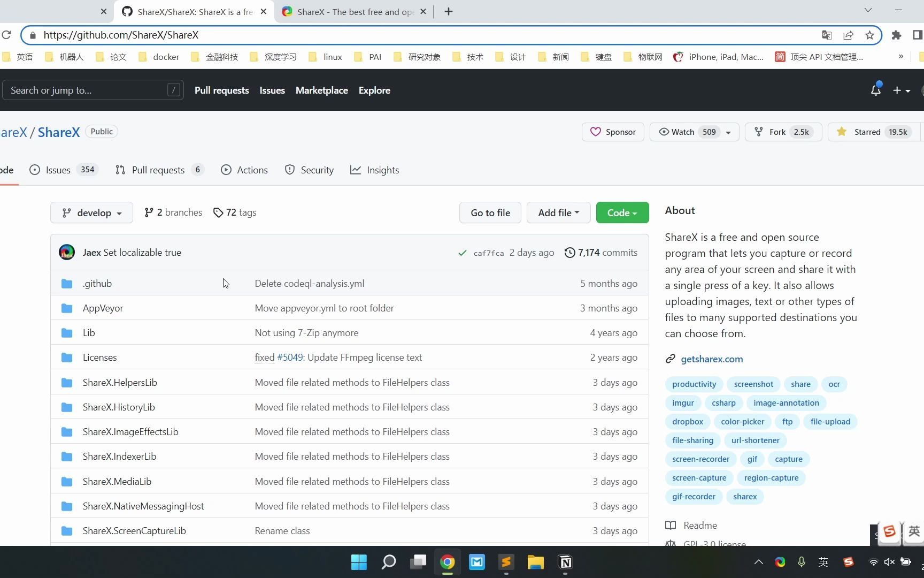The image size is (924, 578).
Task: Open the repository Issues tab
Action: 64,170
